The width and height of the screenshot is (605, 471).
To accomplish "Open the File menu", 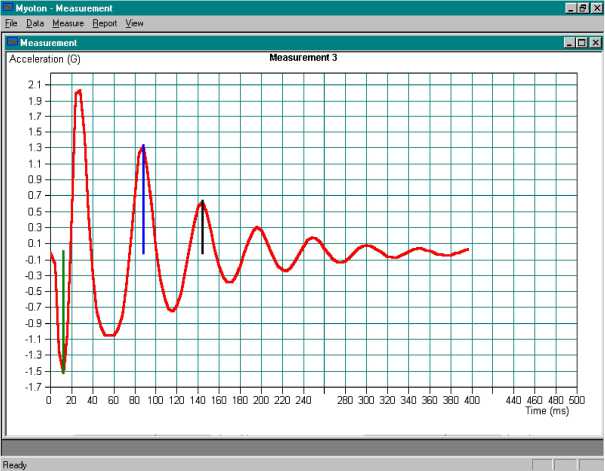I will (12, 23).
